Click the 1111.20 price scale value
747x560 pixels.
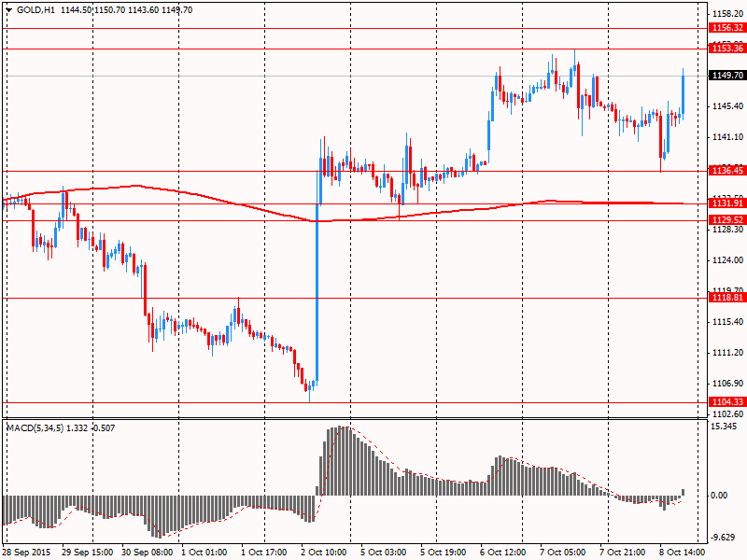(728, 353)
